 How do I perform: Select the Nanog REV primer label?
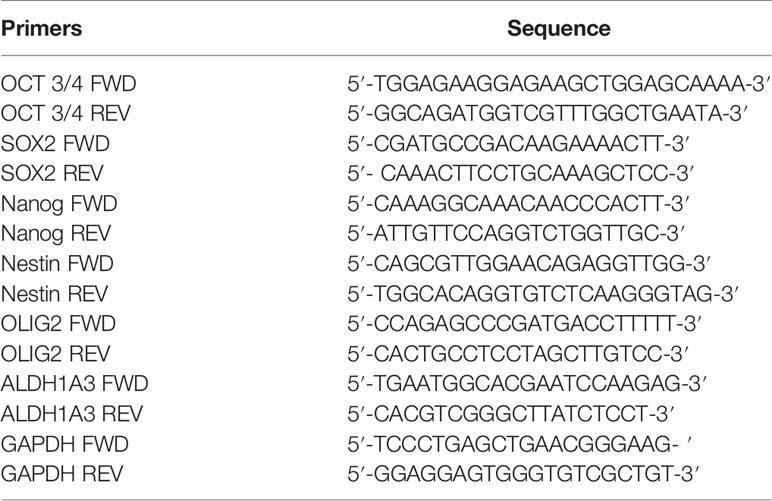pos(56,234)
